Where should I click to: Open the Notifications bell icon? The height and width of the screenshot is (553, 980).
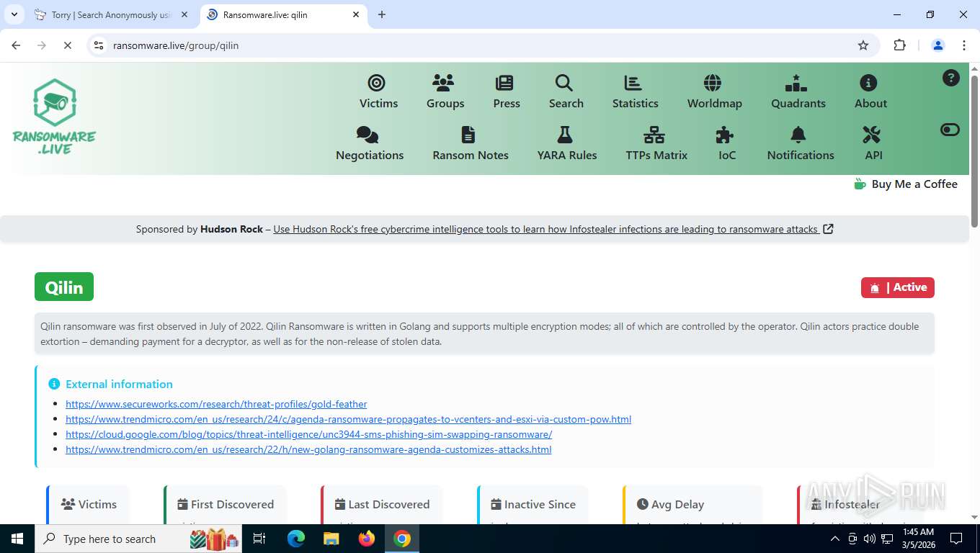point(798,135)
